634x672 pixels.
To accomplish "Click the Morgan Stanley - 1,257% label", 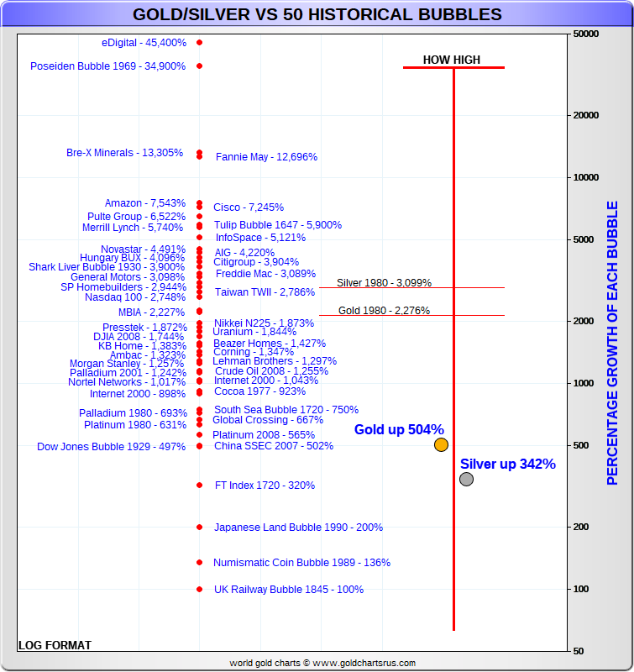I will [127, 364].
